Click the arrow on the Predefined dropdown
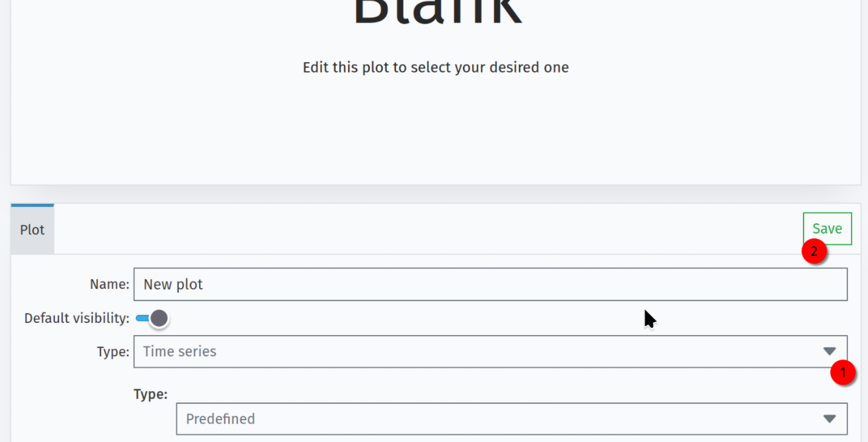Image resolution: width=868 pixels, height=442 pixels. click(x=829, y=419)
